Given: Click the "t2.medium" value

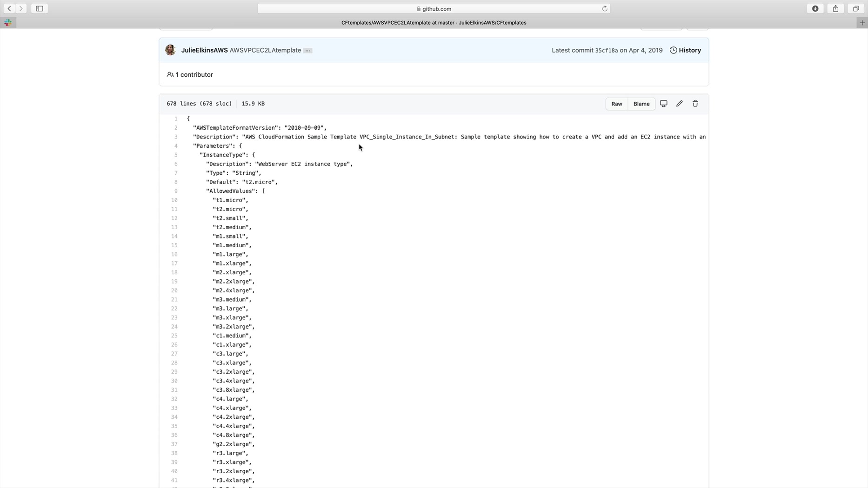Looking at the screenshot, I should [x=232, y=227].
